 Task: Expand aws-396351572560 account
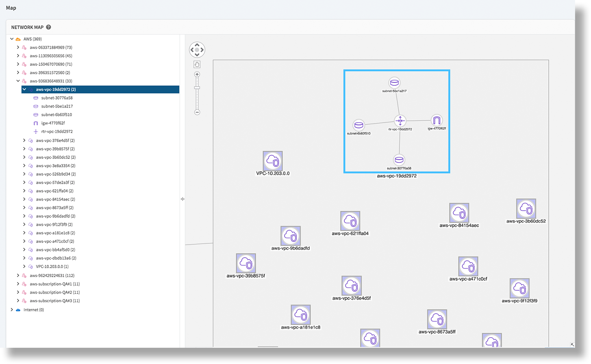coord(18,73)
